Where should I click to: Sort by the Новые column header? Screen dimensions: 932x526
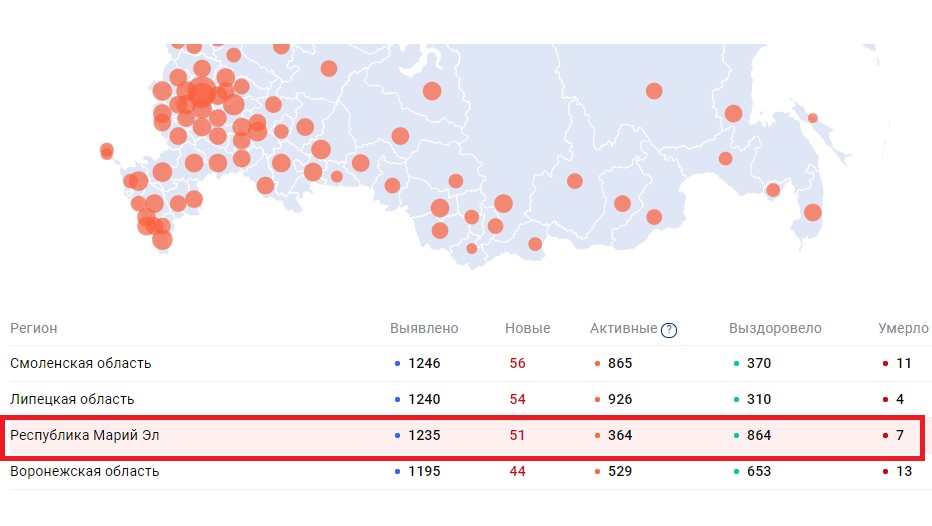pos(528,328)
